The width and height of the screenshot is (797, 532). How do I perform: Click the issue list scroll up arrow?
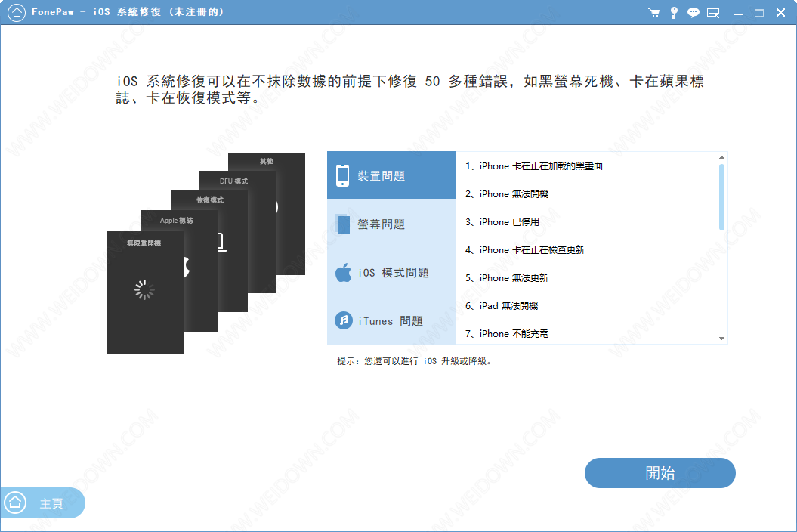[721, 157]
